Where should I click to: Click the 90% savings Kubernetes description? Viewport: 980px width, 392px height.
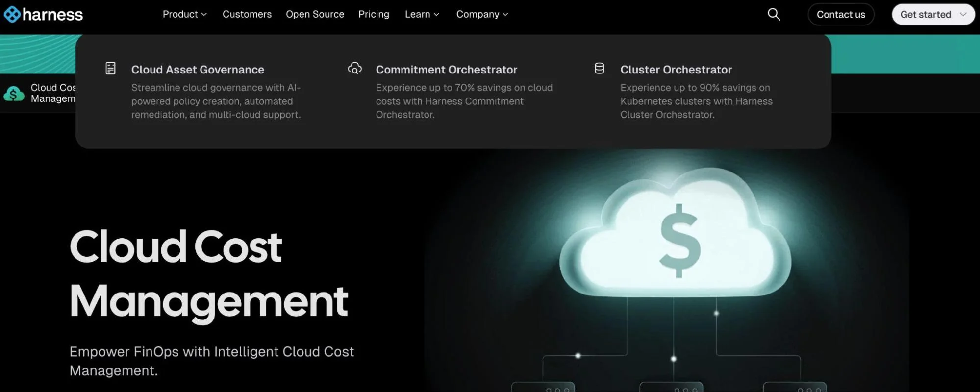point(696,101)
